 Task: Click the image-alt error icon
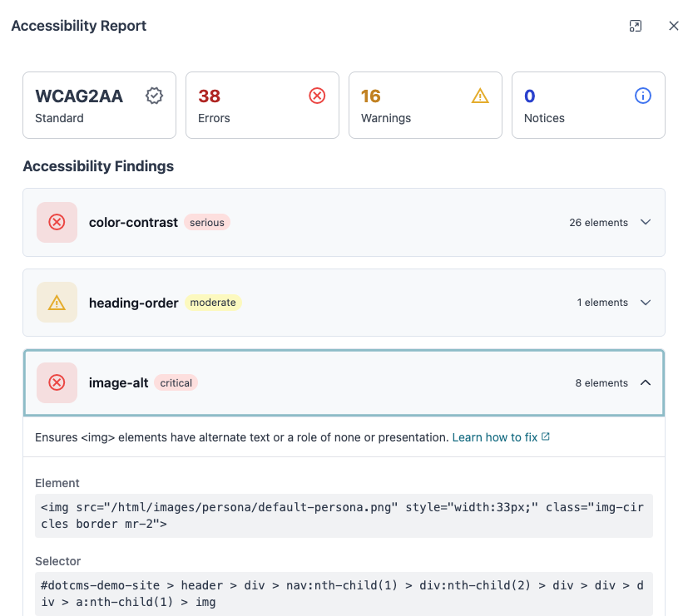click(57, 382)
